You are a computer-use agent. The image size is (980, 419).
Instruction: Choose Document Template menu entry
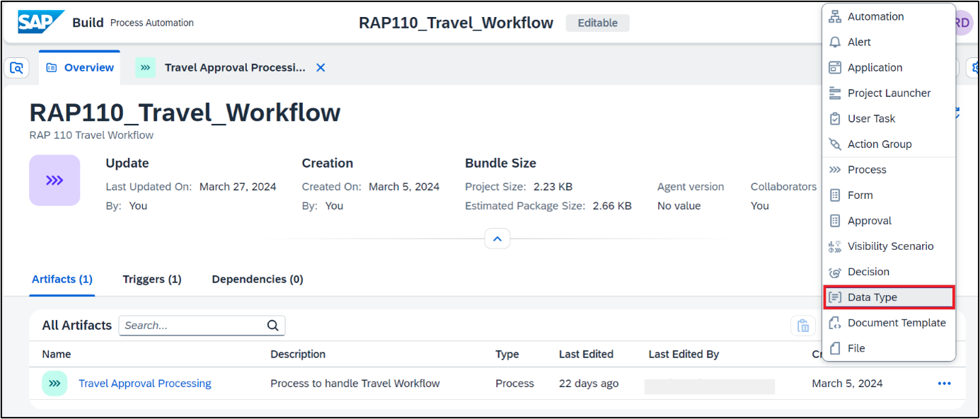pos(889,323)
